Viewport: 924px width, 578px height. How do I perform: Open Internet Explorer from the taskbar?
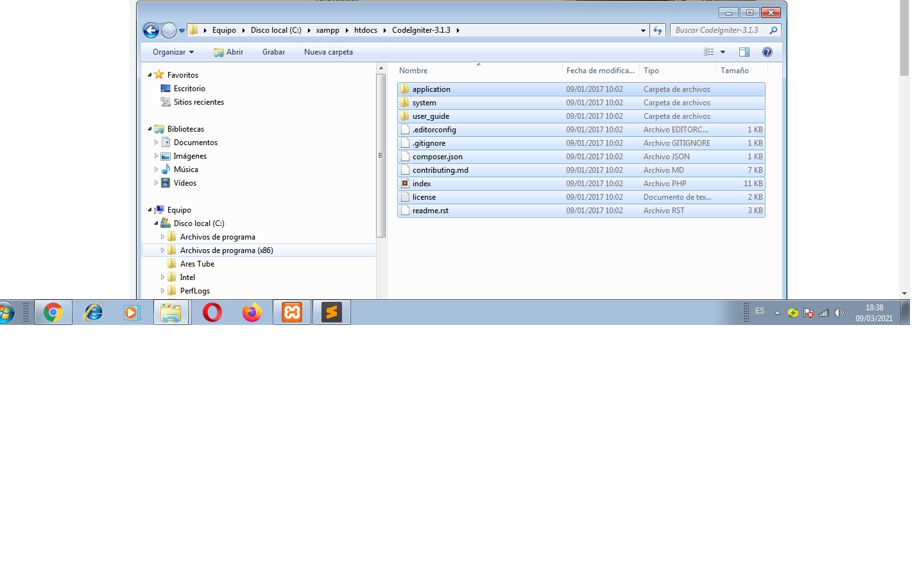click(94, 313)
